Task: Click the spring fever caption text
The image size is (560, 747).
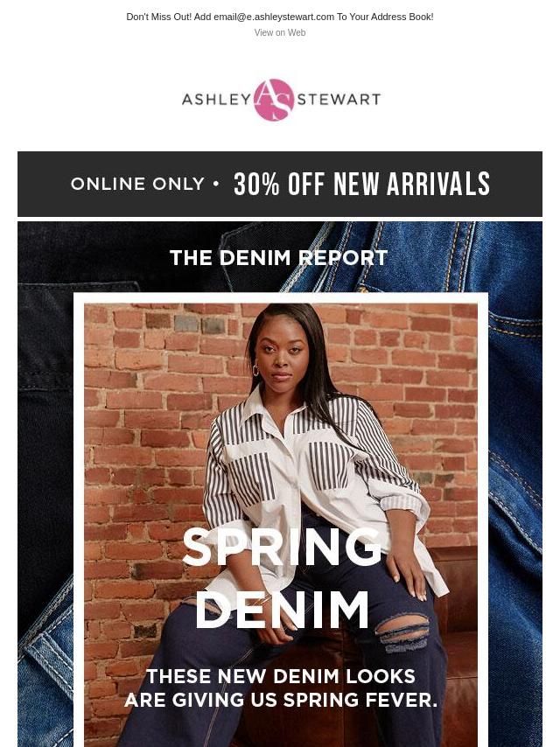Action: pyautogui.click(x=281, y=688)
